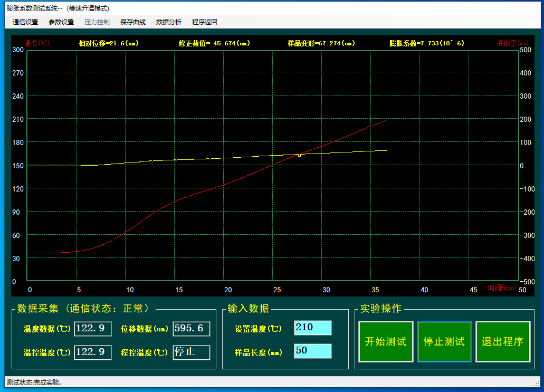The image size is (544, 392).
Task: Click the 测试状态 status bar text
Action: coord(35,382)
